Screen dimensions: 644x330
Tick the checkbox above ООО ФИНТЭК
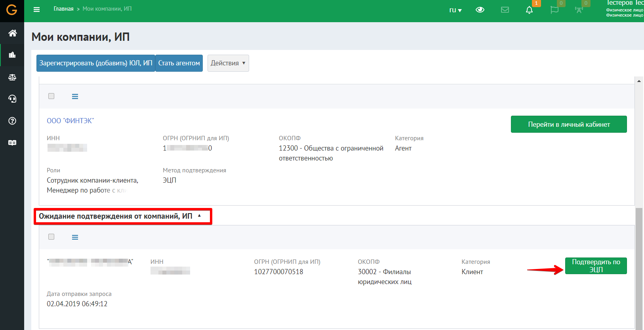[x=51, y=96]
